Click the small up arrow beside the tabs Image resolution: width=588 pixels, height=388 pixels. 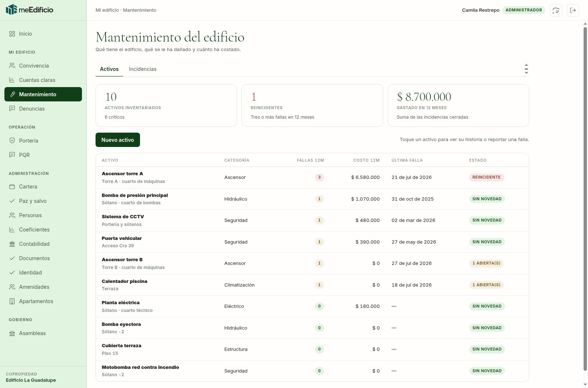tap(526, 65)
